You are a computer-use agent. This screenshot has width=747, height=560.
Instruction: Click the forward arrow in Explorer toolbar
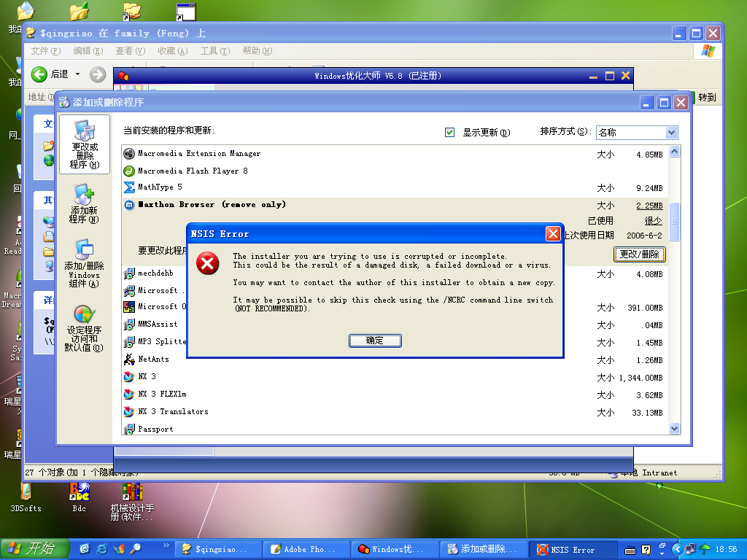tap(98, 74)
